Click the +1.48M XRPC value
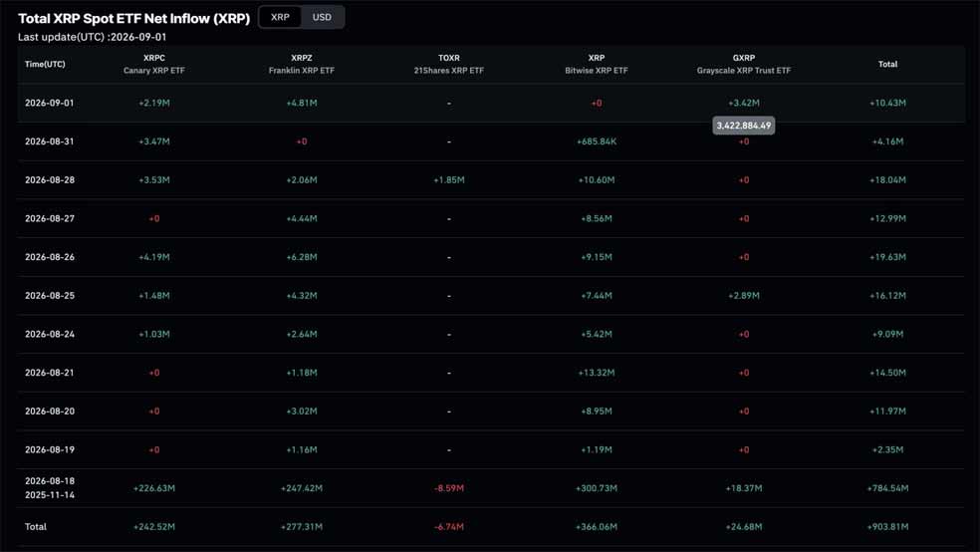Image resolution: width=980 pixels, height=552 pixels. (154, 296)
